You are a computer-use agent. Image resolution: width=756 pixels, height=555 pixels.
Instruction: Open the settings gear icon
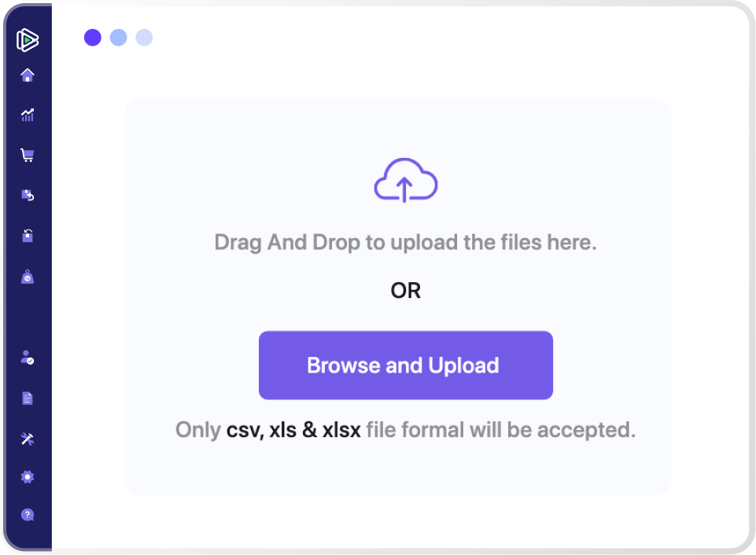(x=28, y=477)
